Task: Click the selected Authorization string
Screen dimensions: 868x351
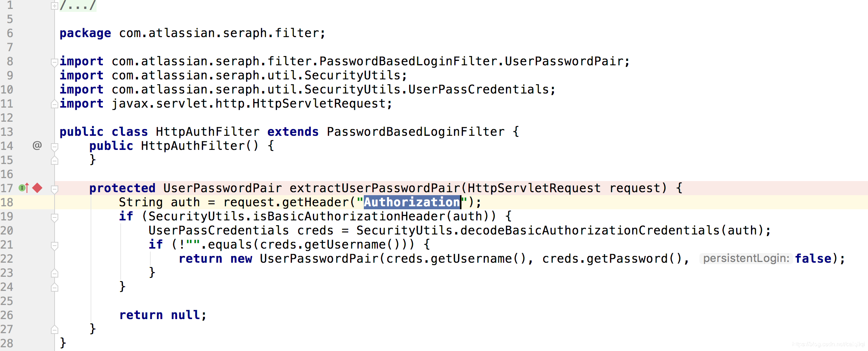Action: pyautogui.click(x=412, y=202)
